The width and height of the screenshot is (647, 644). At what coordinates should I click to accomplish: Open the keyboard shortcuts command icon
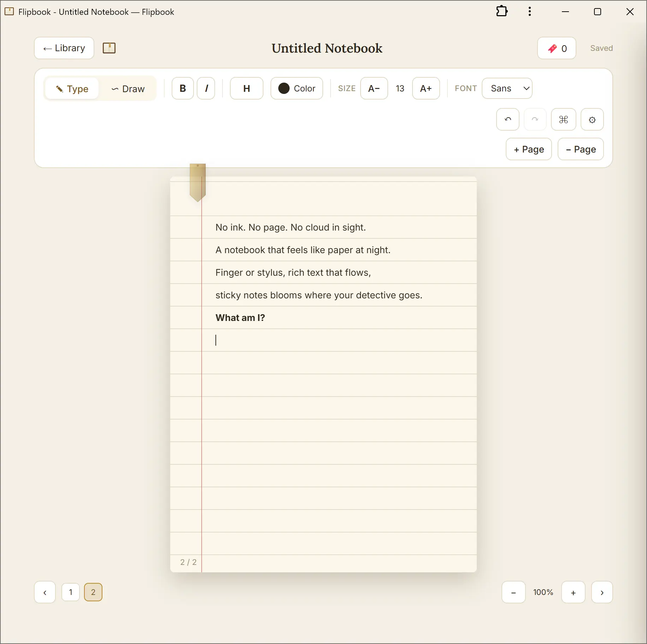tap(564, 119)
